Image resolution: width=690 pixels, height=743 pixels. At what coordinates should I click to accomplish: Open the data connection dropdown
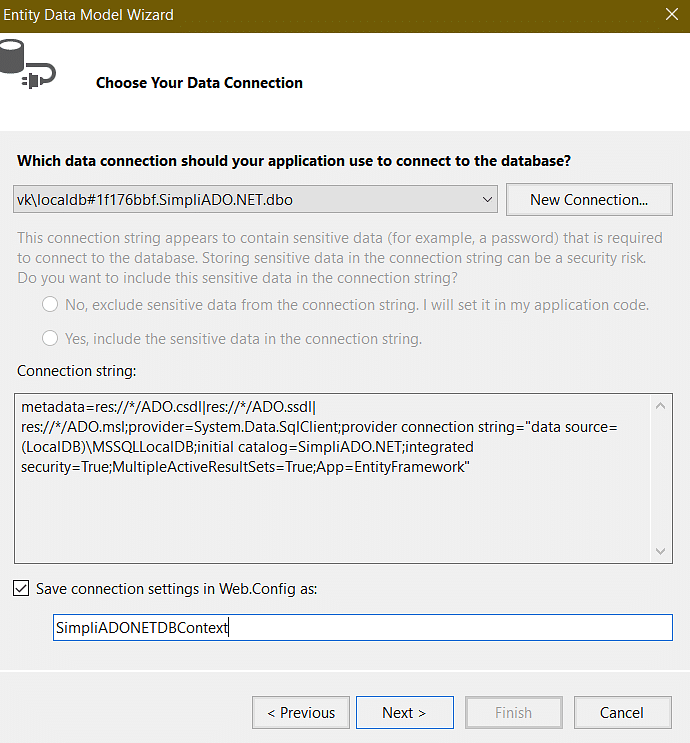point(255,199)
